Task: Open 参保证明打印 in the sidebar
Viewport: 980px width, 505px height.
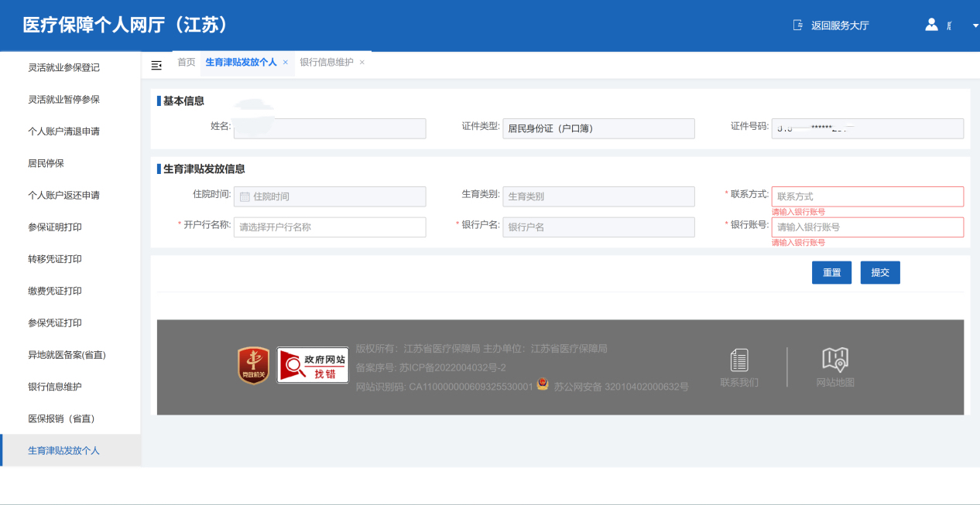Action: [55, 227]
